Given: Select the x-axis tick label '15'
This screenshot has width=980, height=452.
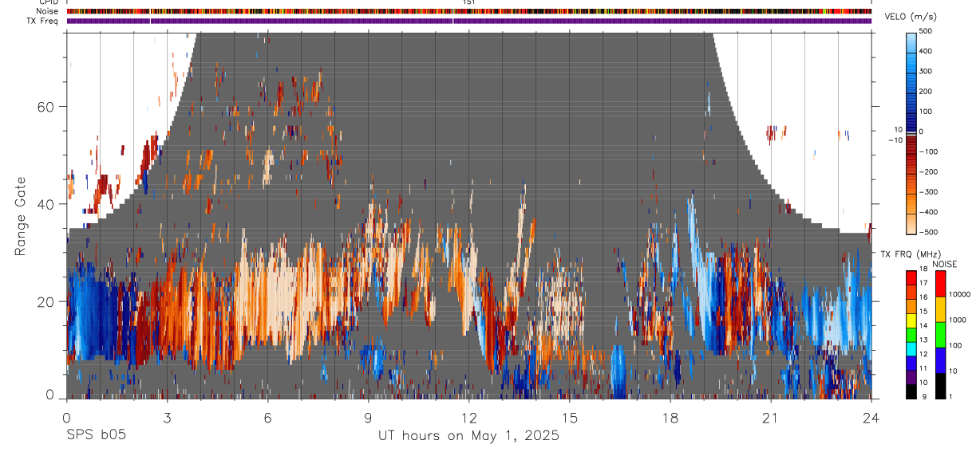Looking at the screenshot, I should tap(569, 418).
